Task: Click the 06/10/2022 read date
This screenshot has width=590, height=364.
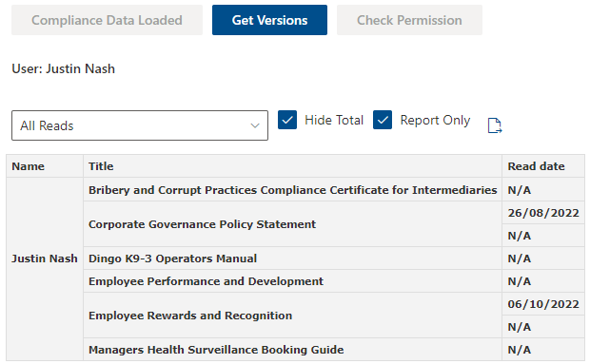Action: click(x=543, y=304)
